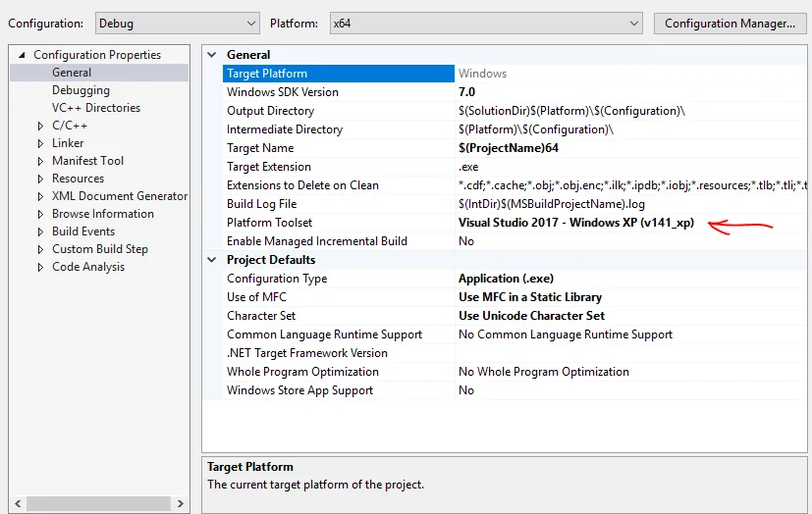Open the Platform x64 dropdown
The height and width of the screenshot is (514, 812).
pos(485,24)
